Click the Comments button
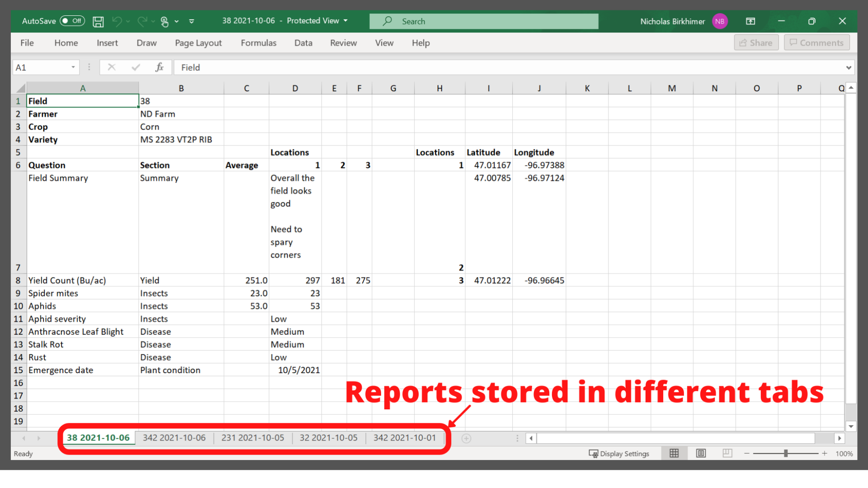The width and height of the screenshot is (868, 488). coord(816,42)
